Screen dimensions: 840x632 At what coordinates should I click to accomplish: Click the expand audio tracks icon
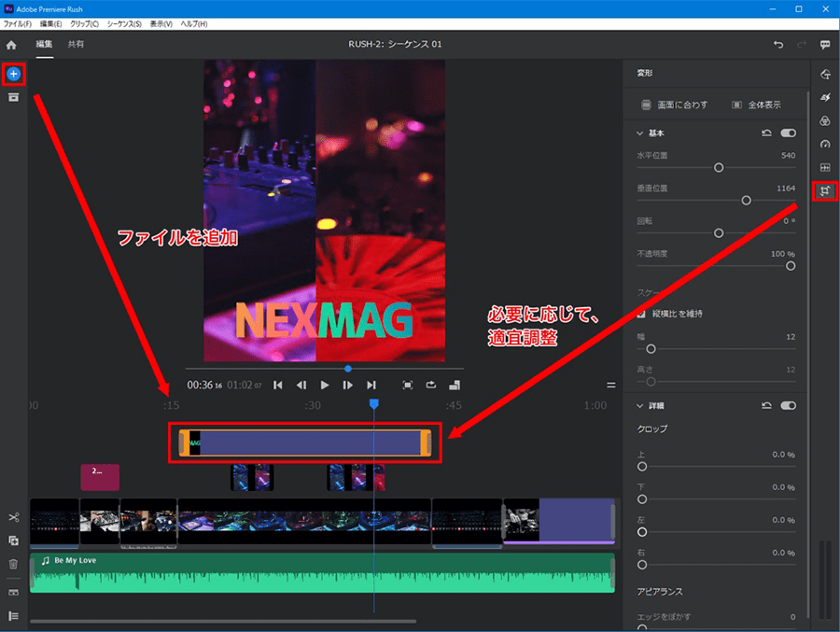point(13,593)
